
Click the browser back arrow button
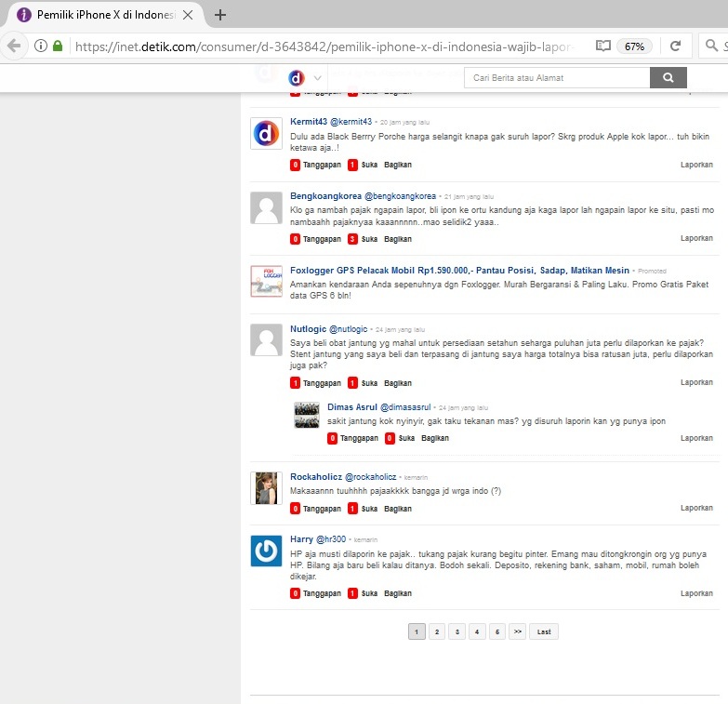coord(13,46)
